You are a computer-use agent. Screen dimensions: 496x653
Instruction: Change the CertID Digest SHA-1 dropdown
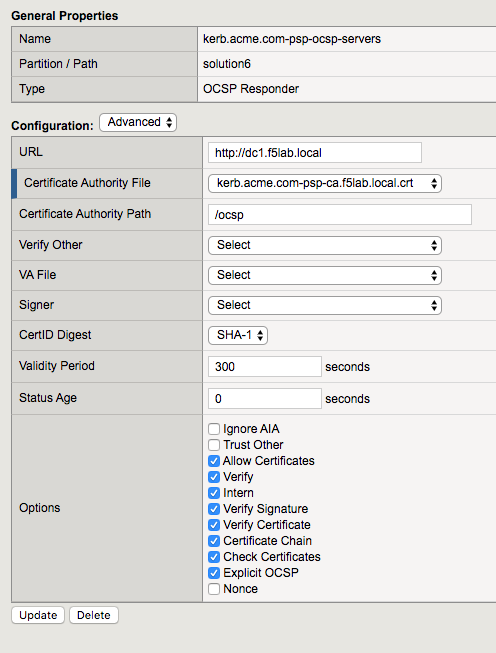pos(238,335)
